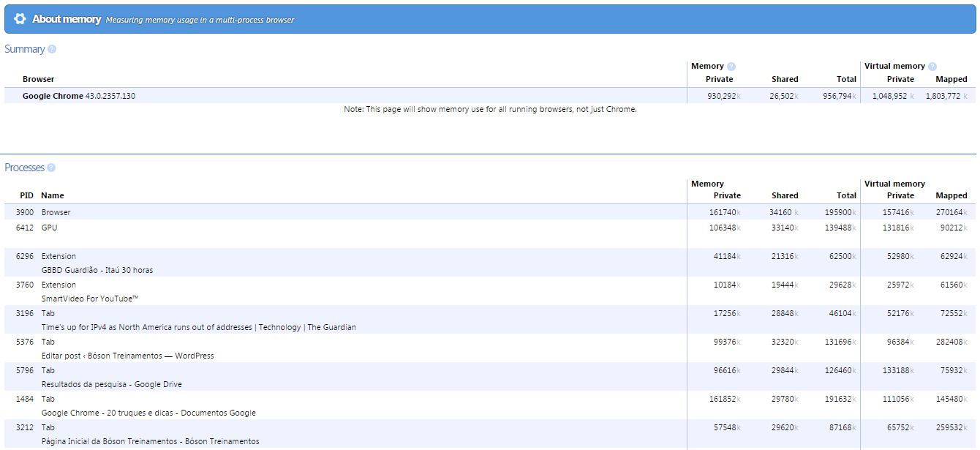The height and width of the screenshot is (450, 980).
Task: Click the Name column header in Processes
Action: [x=52, y=195]
